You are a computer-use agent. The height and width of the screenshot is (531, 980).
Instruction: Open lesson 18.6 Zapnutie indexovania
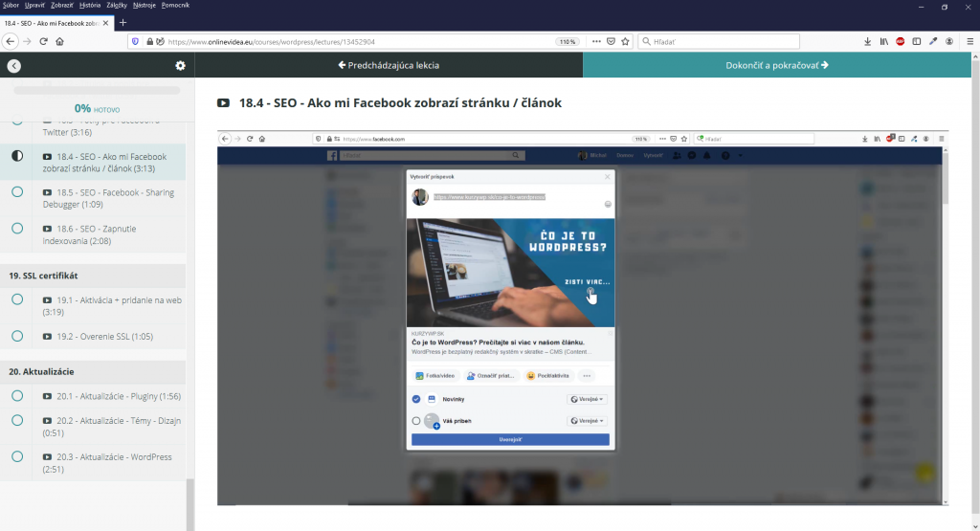point(89,234)
